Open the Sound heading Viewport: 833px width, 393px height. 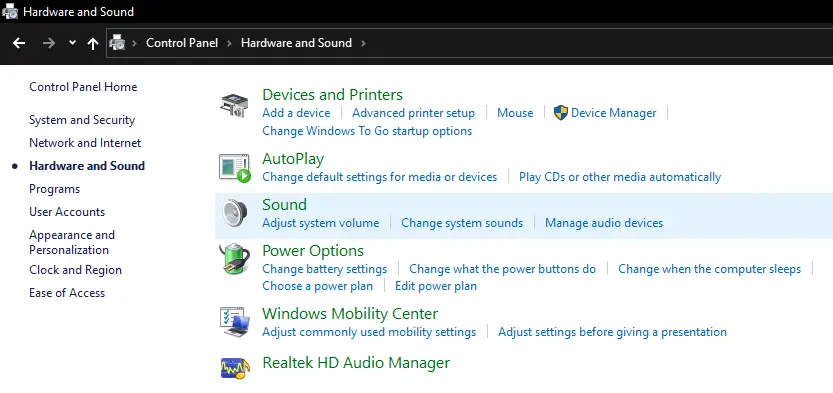pos(285,204)
